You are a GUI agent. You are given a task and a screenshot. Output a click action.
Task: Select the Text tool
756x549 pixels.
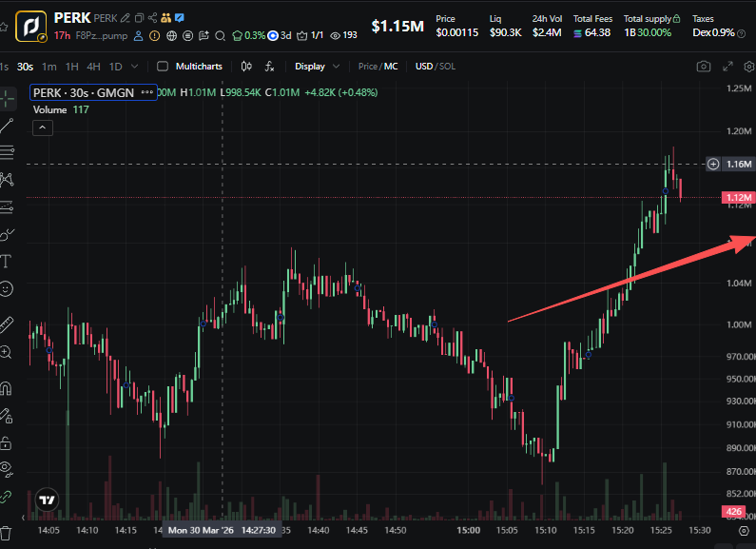(6, 262)
